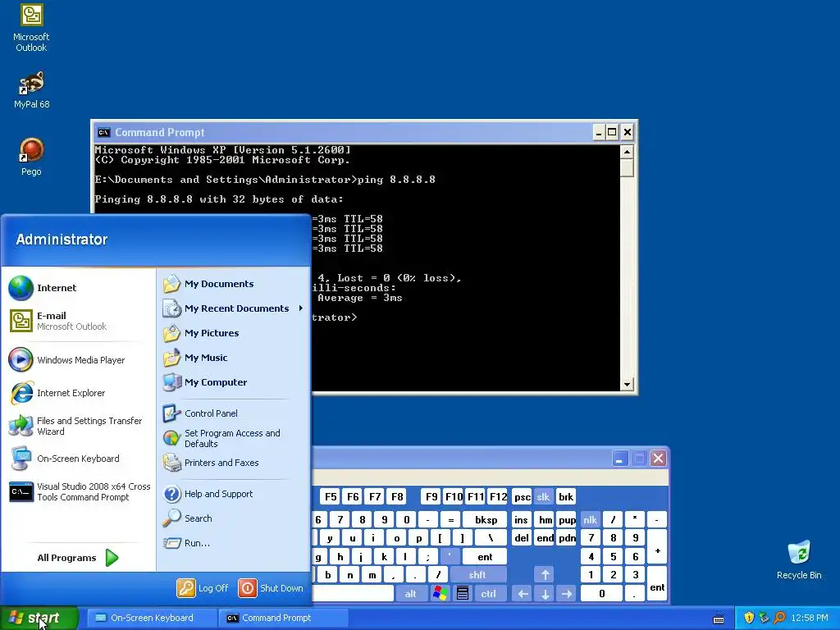The width and height of the screenshot is (840, 630).
Task: Open My Computer
Action: click(232, 382)
